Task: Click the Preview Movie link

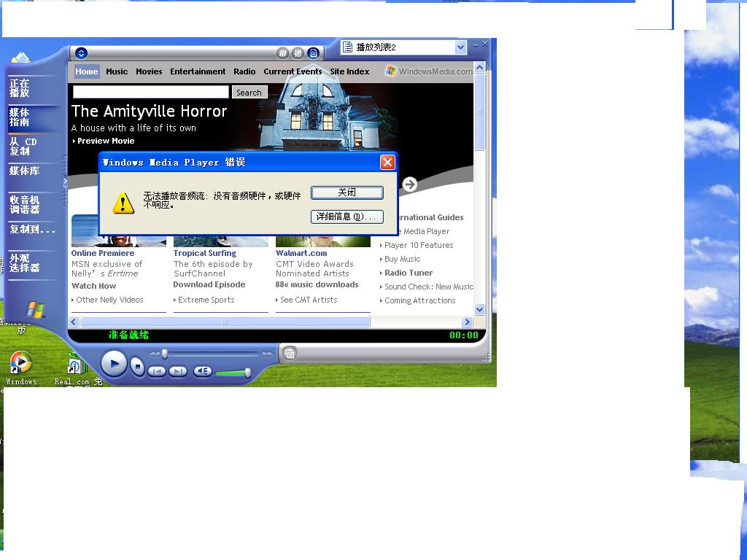Action: 106,141
